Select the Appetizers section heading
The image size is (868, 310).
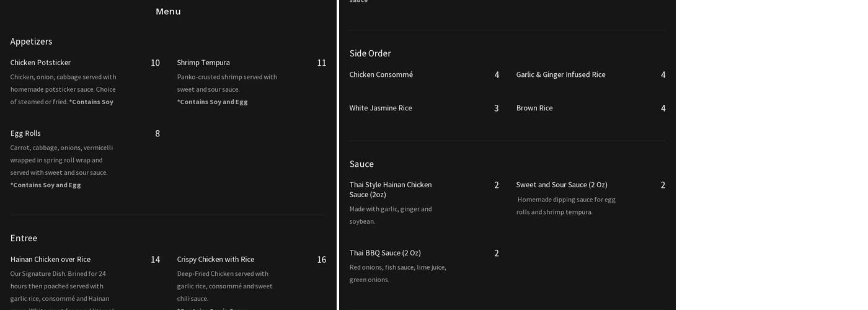point(31,42)
